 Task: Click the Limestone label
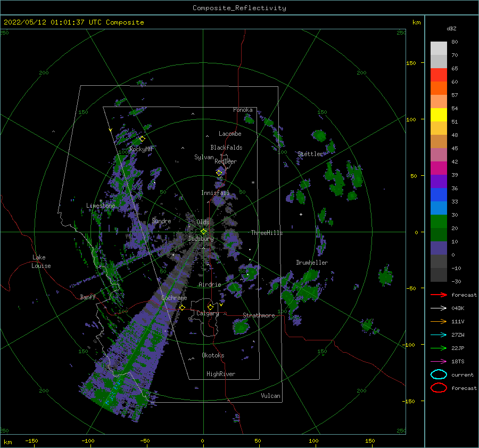tap(101, 206)
